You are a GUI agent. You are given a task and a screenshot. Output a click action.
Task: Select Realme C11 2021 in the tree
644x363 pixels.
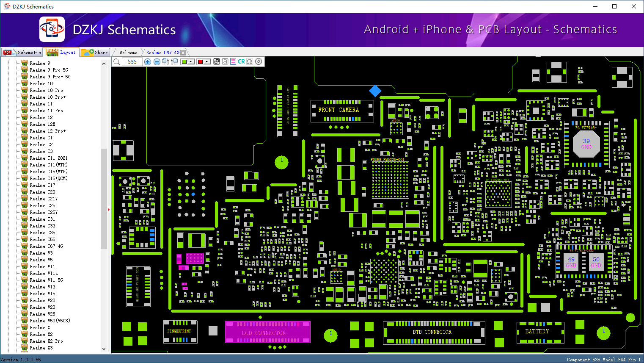pyautogui.click(x=49, y=158)
